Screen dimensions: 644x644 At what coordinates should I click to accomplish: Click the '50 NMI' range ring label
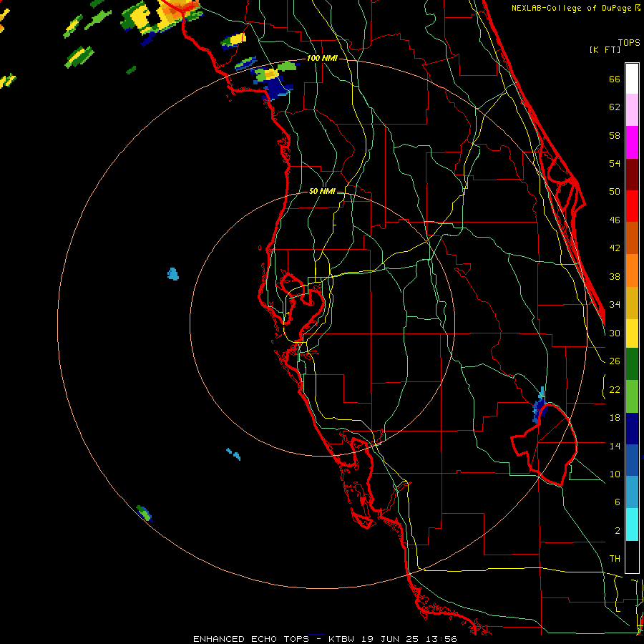click(322, 191)
